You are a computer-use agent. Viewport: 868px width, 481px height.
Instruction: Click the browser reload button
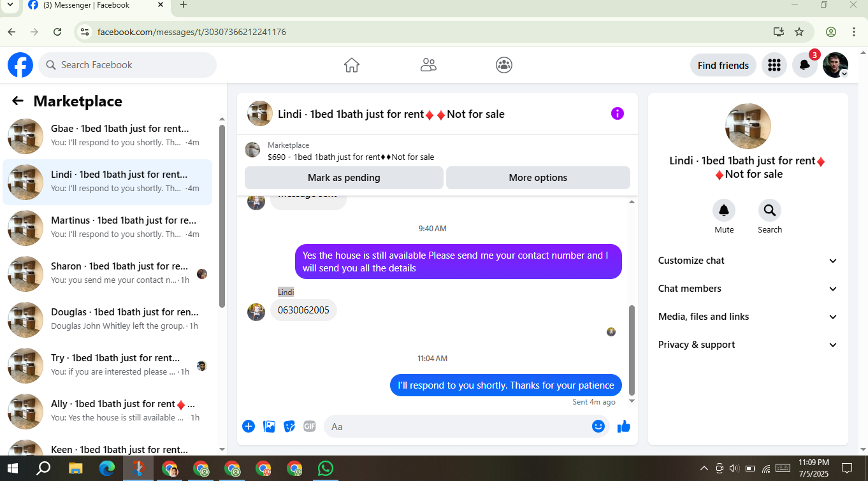(x=57, y=32)
